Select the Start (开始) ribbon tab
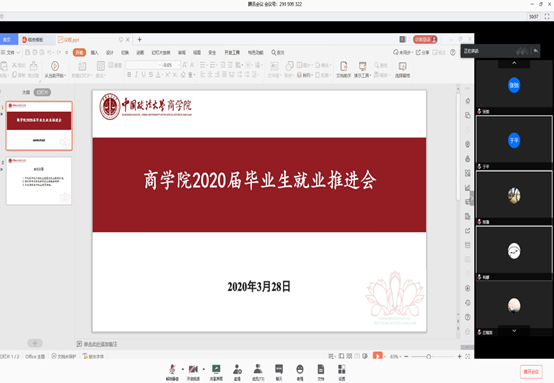Image resolution: width=554 pixels, height=383 pixels. point(79,52)
